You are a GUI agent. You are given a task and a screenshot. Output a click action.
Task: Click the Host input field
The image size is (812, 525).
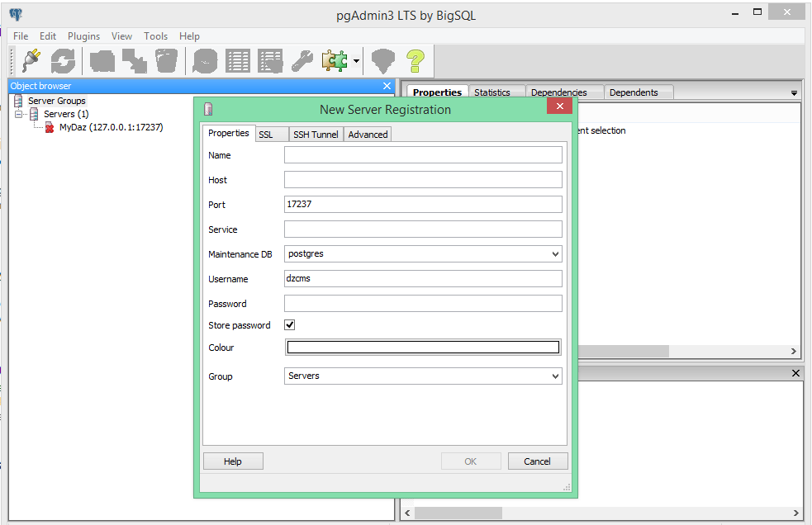pos(423,180)
